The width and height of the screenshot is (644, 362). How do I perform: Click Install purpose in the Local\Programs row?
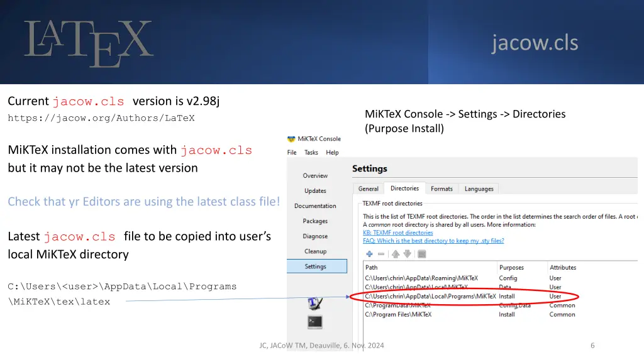[507, 297]
